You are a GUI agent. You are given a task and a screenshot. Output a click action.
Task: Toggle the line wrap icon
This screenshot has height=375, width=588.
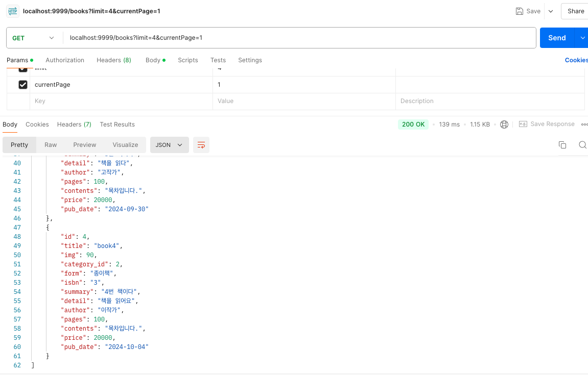(x=201, y=145)
